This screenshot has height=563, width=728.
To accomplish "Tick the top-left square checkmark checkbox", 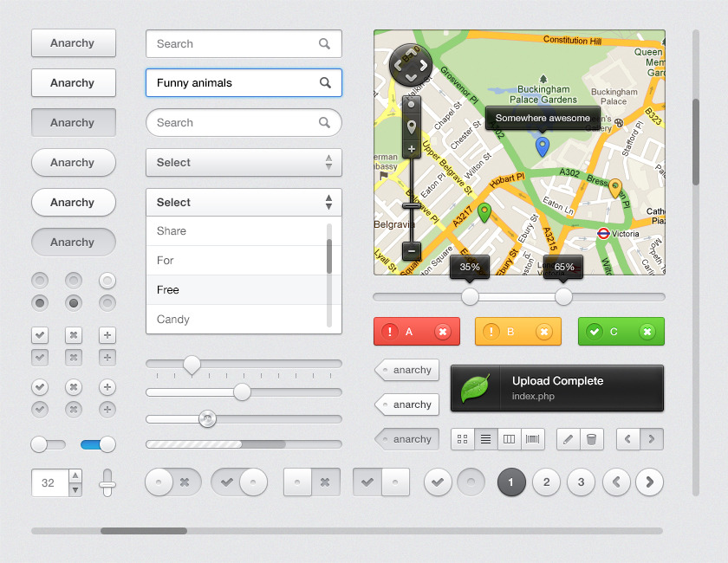I will [40, 335].
